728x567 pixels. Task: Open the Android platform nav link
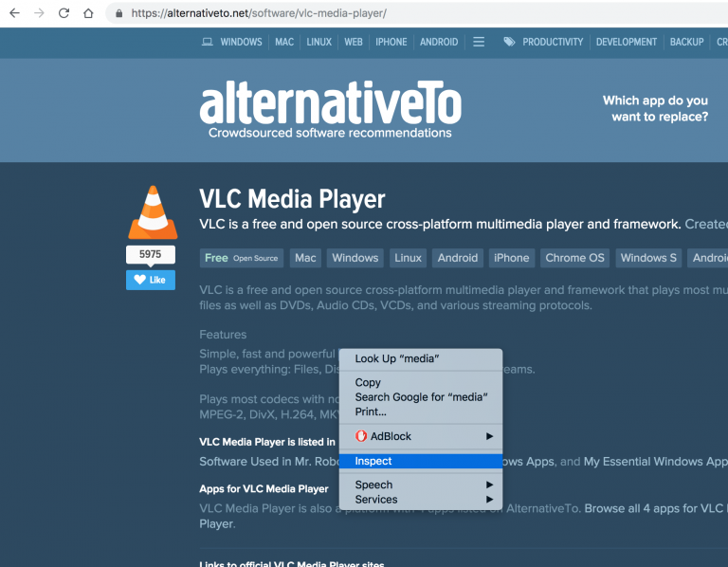(439, 42)
